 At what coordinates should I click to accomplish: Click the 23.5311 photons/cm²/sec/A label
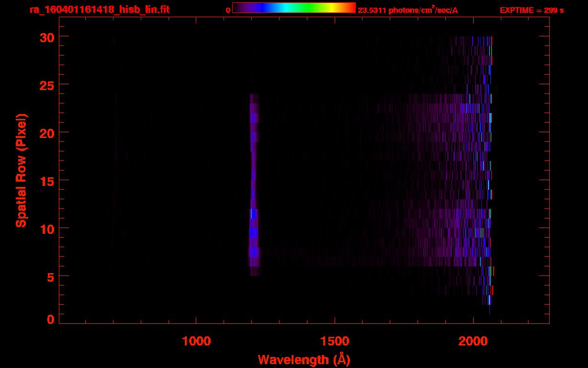click(x=408, y=10)
